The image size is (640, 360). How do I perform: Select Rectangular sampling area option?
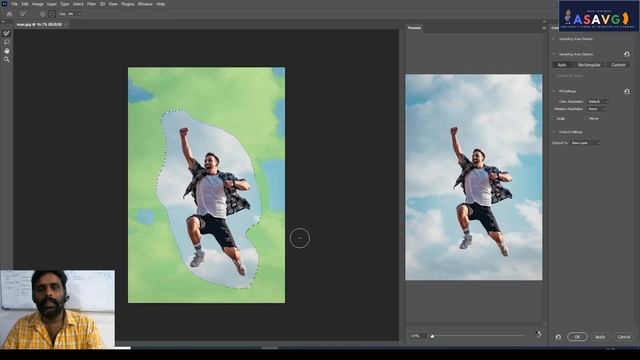click(x=589, y=65)
